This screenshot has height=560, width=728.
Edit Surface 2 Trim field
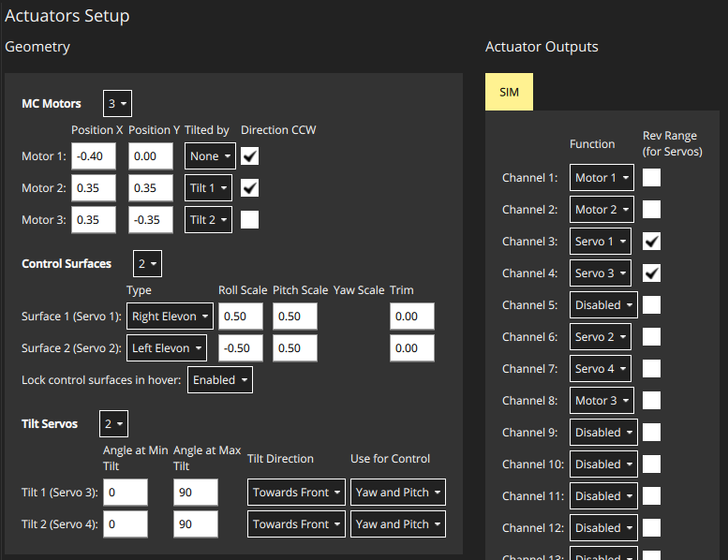pos(412,348)
